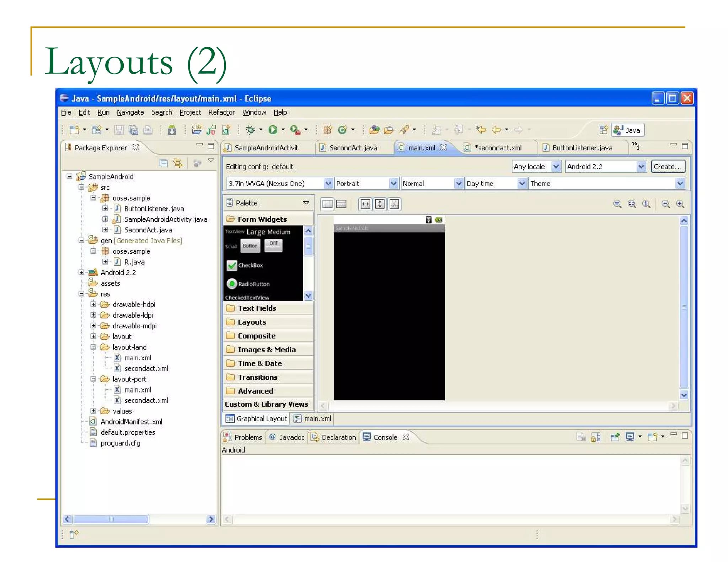Open the Portrait orientation dropdown
728x562 pixels.
[x=393, y=184]
